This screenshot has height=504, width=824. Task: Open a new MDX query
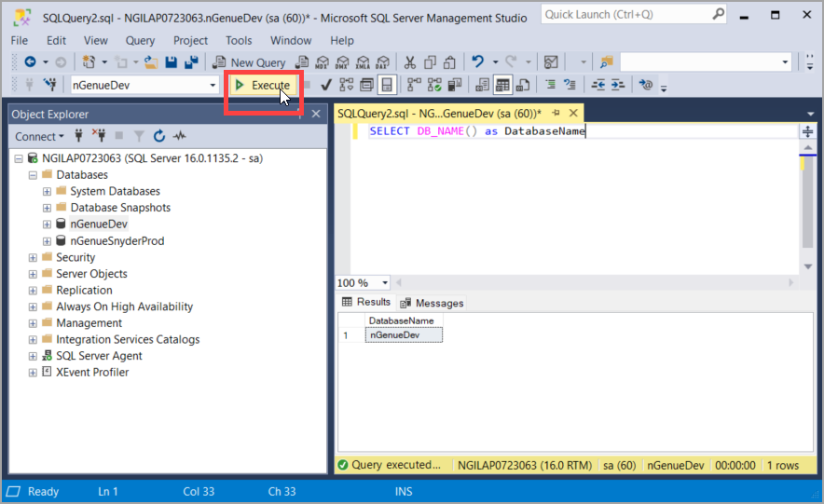coord(323,62)
